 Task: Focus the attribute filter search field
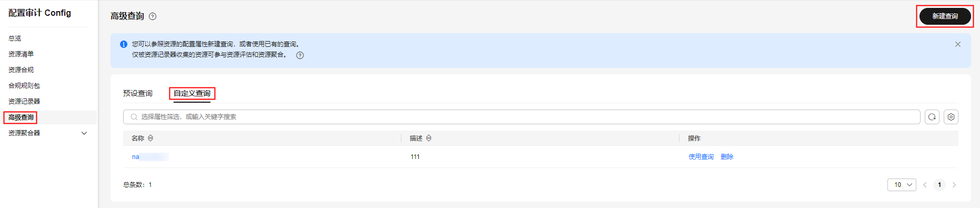522,117
